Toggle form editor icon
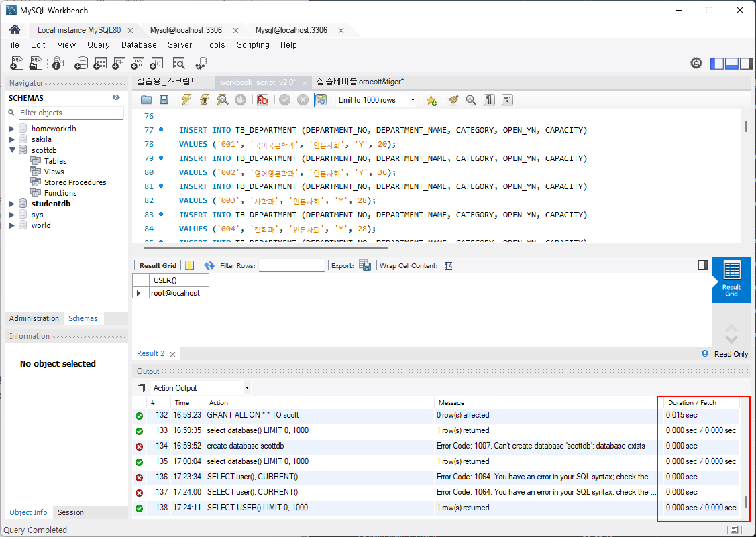The image size is (756, 537). point(189,265)
